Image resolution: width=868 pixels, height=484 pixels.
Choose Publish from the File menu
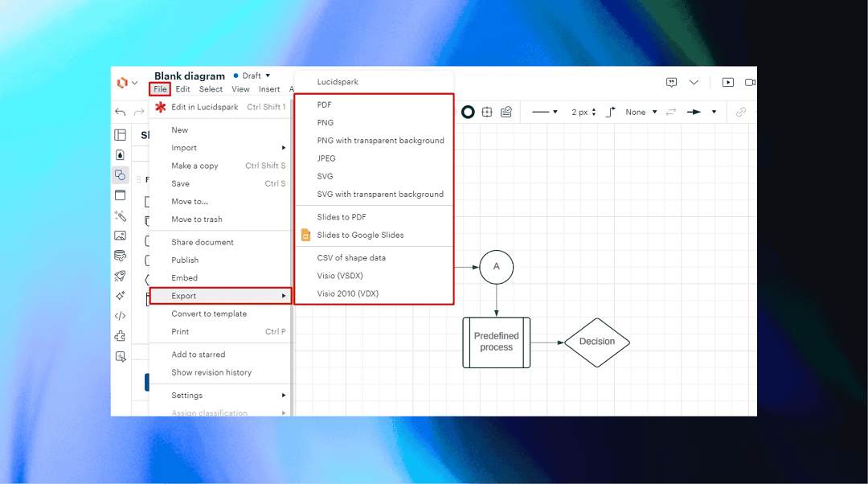(221, 260)
